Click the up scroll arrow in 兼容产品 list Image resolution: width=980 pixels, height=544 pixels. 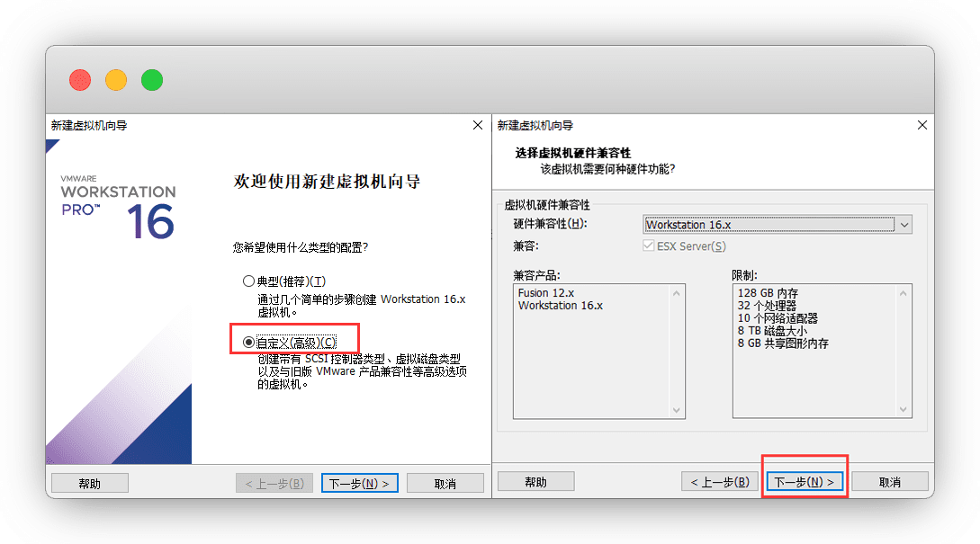pyautogui.click(x=677, y=293)
